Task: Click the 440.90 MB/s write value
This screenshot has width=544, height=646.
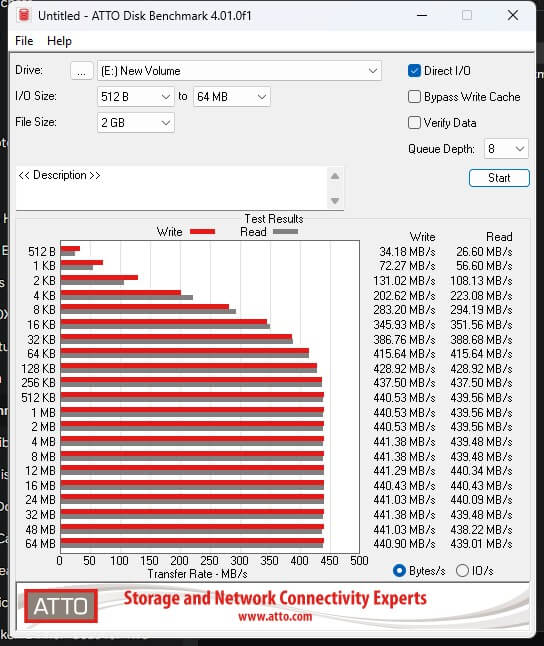Action: (x=404, y=544)
